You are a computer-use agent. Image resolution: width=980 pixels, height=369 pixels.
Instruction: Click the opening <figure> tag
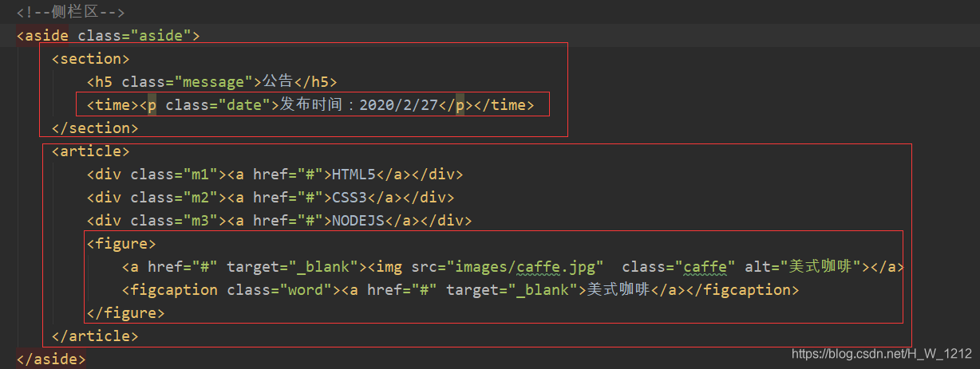click(121, 244)
